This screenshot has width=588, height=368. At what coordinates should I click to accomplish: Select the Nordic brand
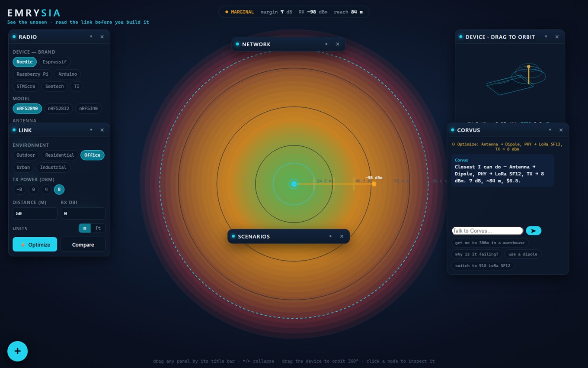click(25, 62)
